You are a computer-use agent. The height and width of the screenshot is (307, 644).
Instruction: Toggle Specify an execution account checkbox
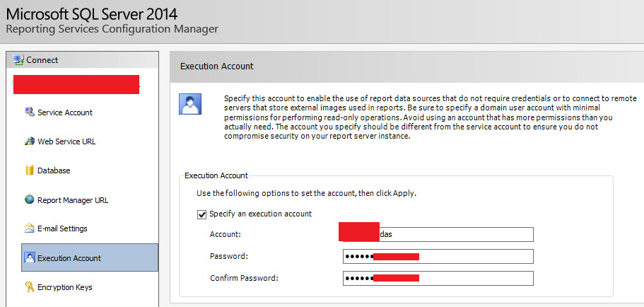[x=201, y=214]
